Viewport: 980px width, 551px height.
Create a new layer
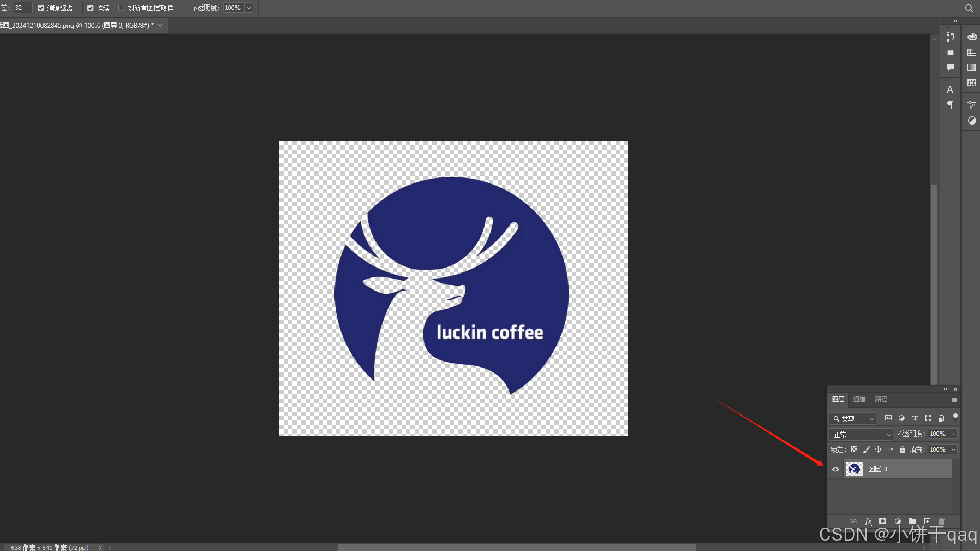tap(927, 522)
